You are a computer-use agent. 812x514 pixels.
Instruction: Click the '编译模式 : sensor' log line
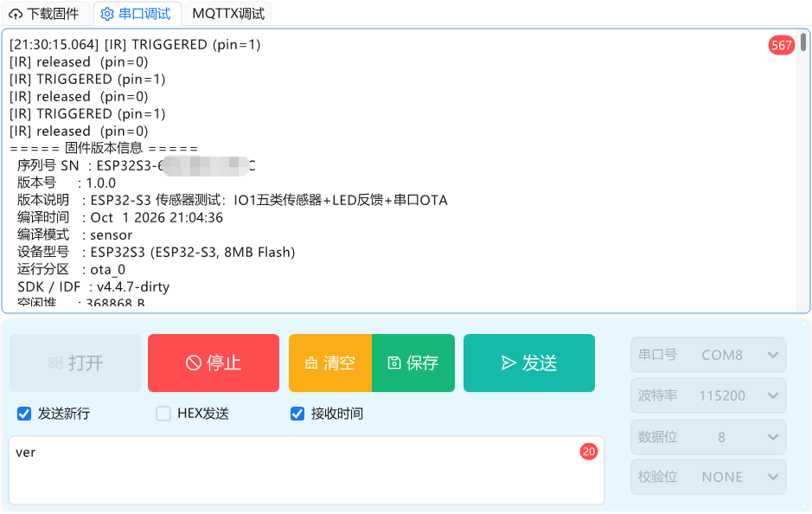(x=74, y=235)
